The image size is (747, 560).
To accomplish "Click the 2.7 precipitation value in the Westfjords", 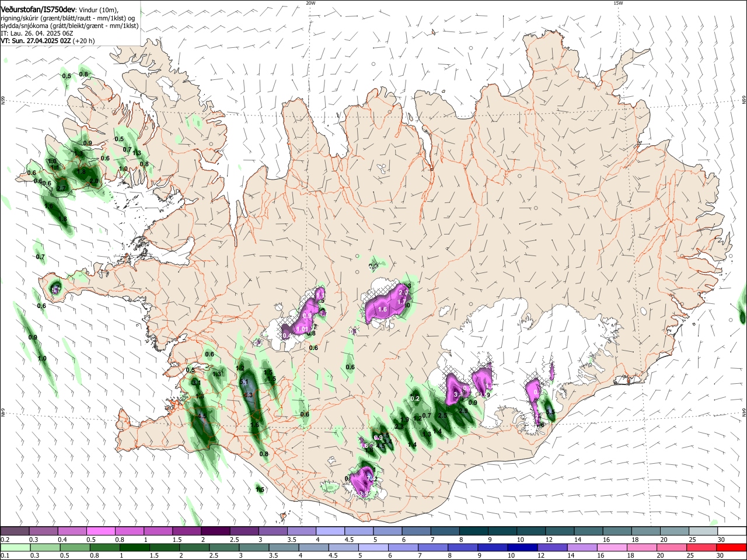I will click(x=61, y=188).
